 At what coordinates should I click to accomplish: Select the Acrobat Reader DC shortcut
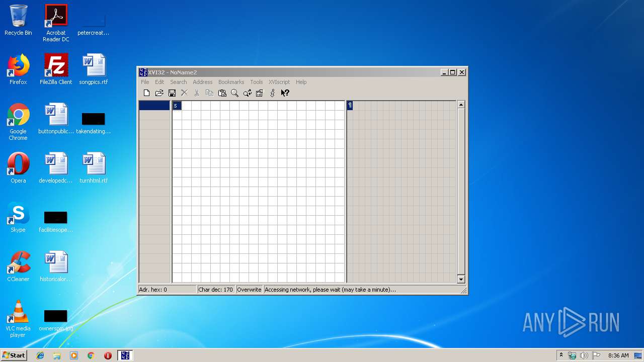(x=56, y=23)
